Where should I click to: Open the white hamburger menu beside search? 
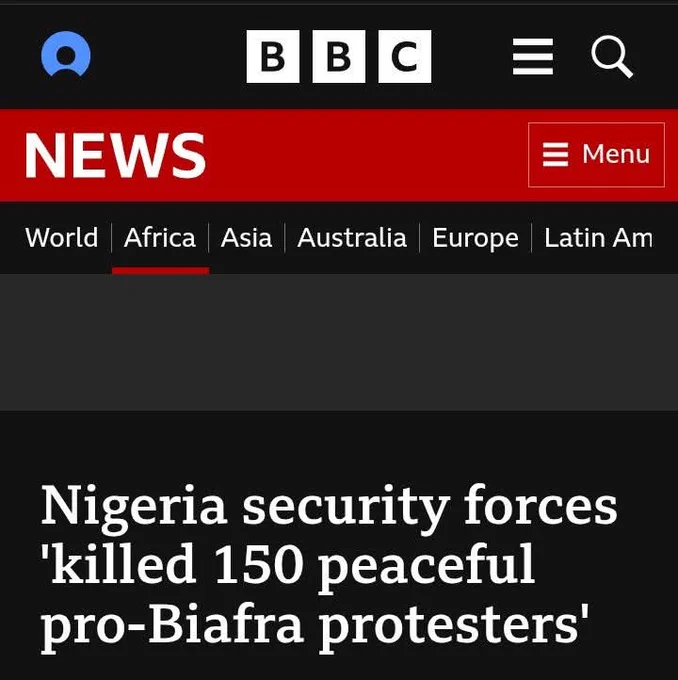point(533,56)
